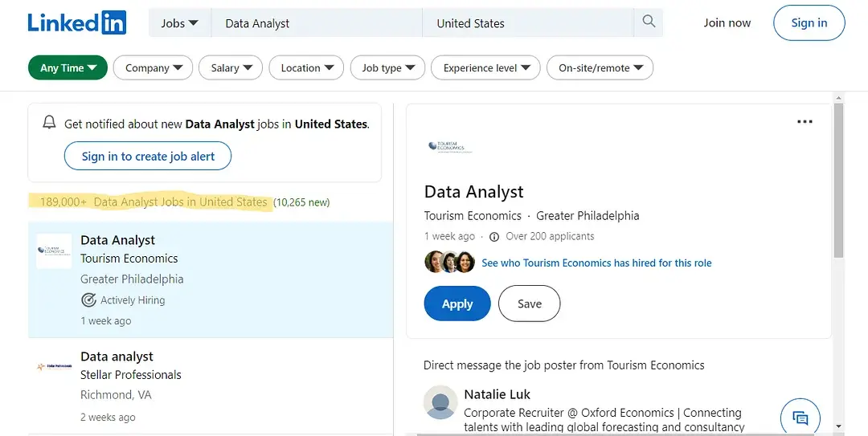Expand the Company filter dropdown
Image resolution: width=868 pixels, height=436 pixels.
(153, 68)
